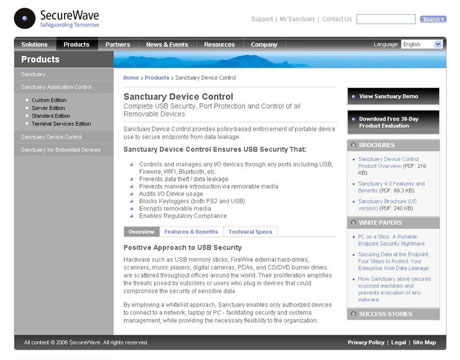Select Sanctuary in the sidebar

[33, 74]
